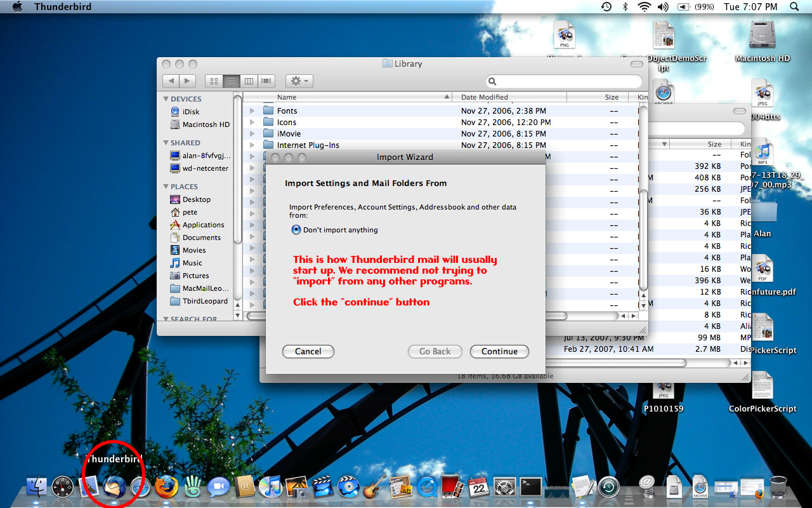
Task: Open Firefox from the dock
Action: tap(167, 487)
